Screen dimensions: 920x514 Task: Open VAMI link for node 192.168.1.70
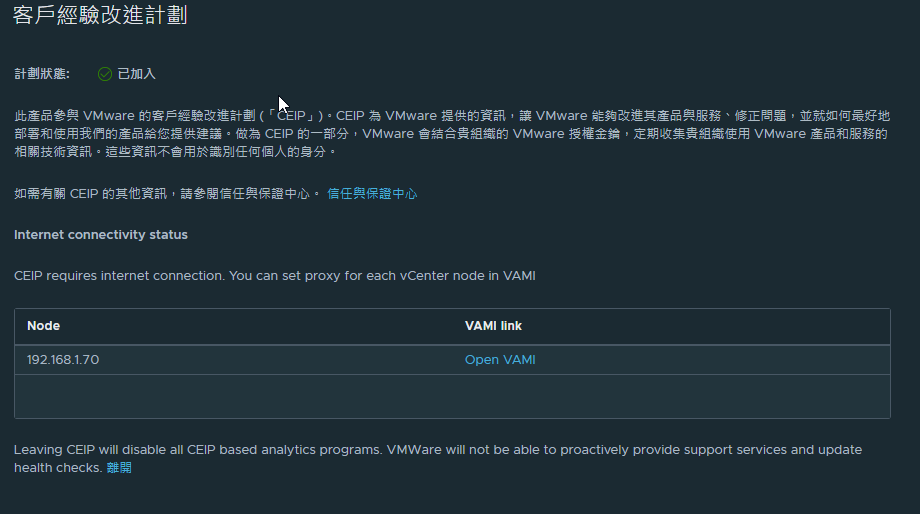[500, 360]
